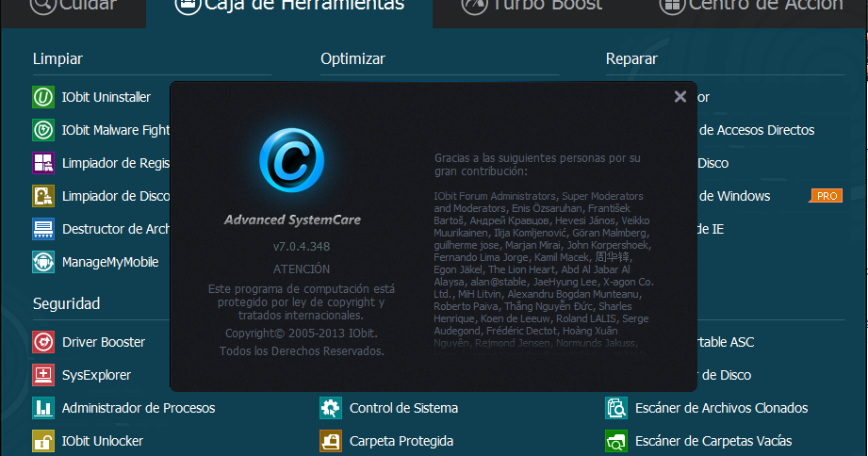Viewport: 868px width, 456px height.
Task: Open SysExplorer label
Action: [96, 375]
